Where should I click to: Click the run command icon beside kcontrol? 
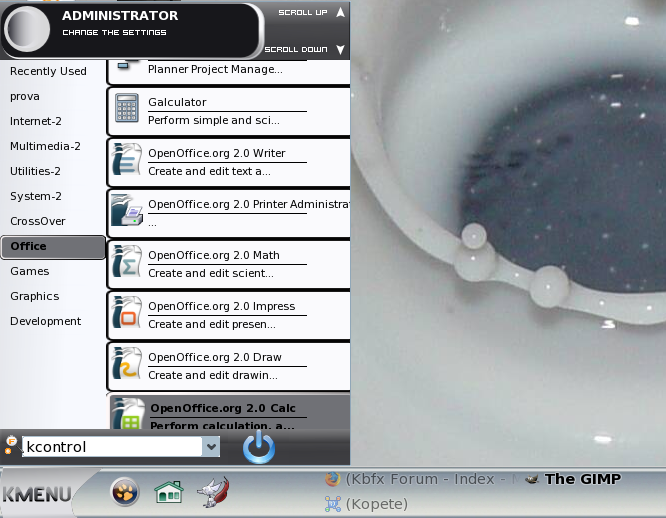pos(11,445)
